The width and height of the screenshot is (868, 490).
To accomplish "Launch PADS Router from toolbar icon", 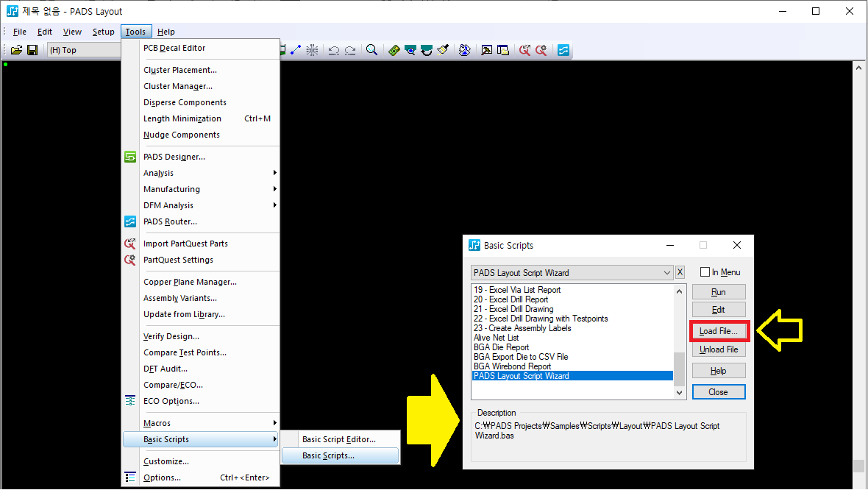I will (563, 50).
